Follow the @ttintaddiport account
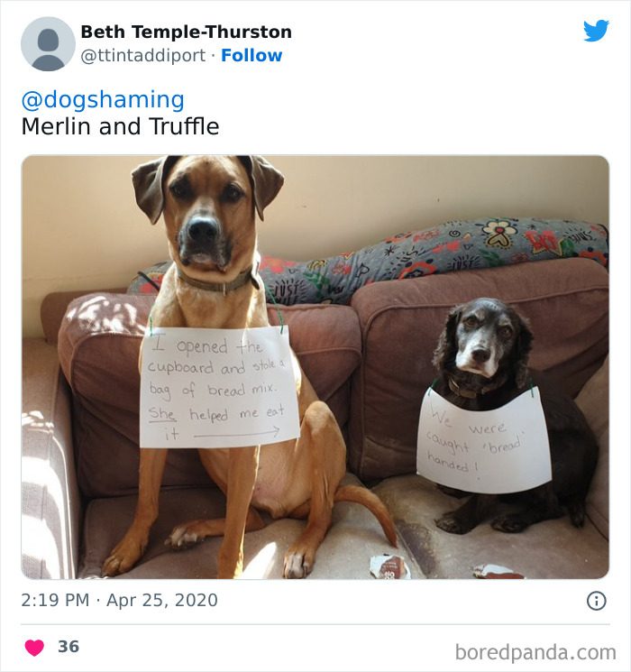631x672 pixels. pyautogui.click(x=251, y=55)
